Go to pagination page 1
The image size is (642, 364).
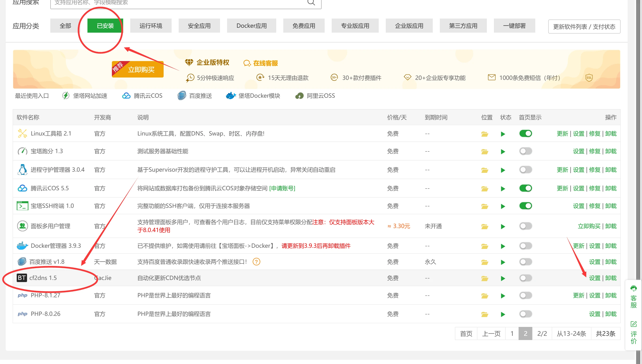(x=512, y=333)
